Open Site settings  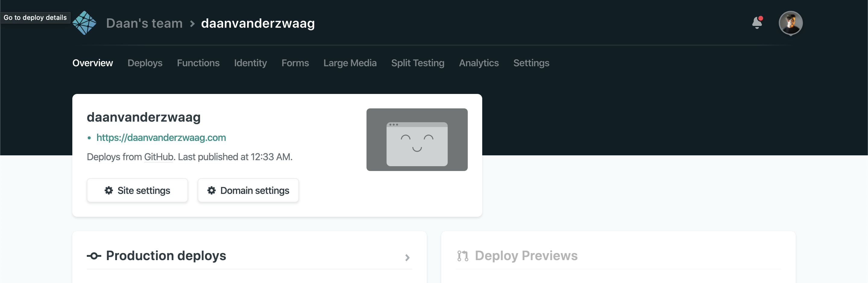[137, 190]
